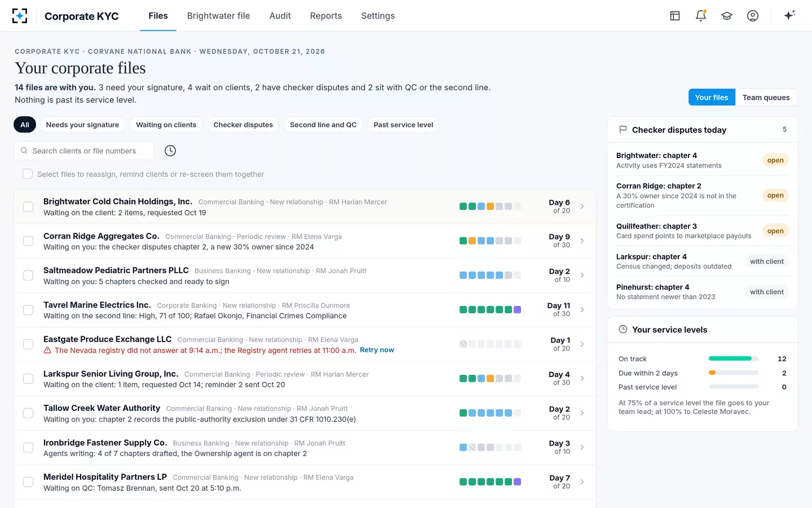Click the Search clients or file numbers field
This screenshot has height=508, width=812.
click(84, 151)
